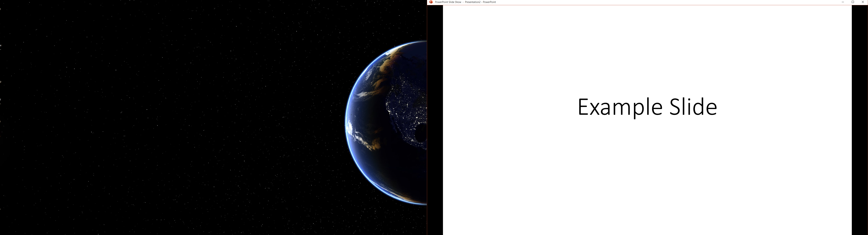
Task: Click the 'PowerPoint Slide Show' title text
Action: click(x=448, y=2)
